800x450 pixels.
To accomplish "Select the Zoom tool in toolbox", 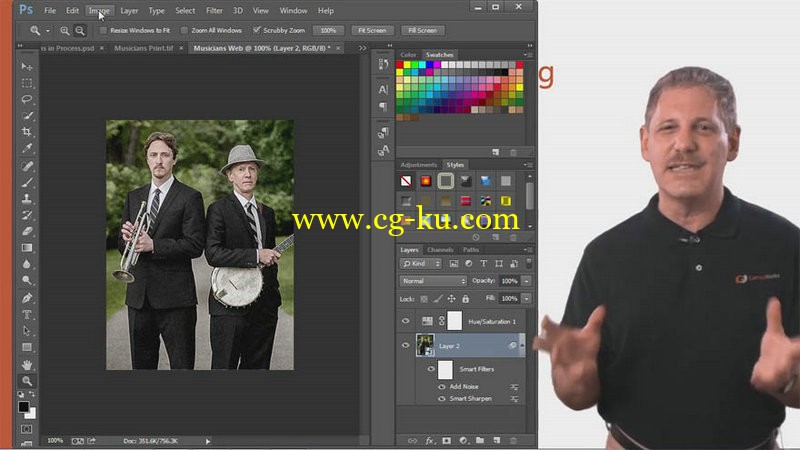I will pos(27,381).
